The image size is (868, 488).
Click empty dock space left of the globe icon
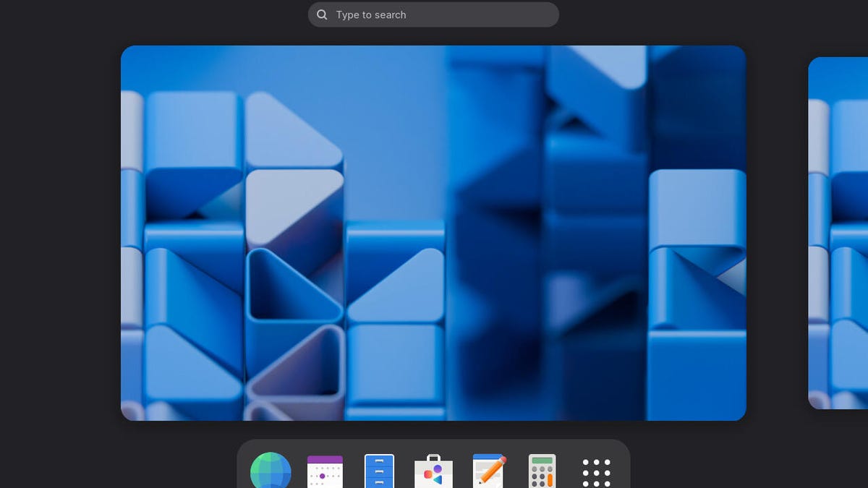pos(244,470)
